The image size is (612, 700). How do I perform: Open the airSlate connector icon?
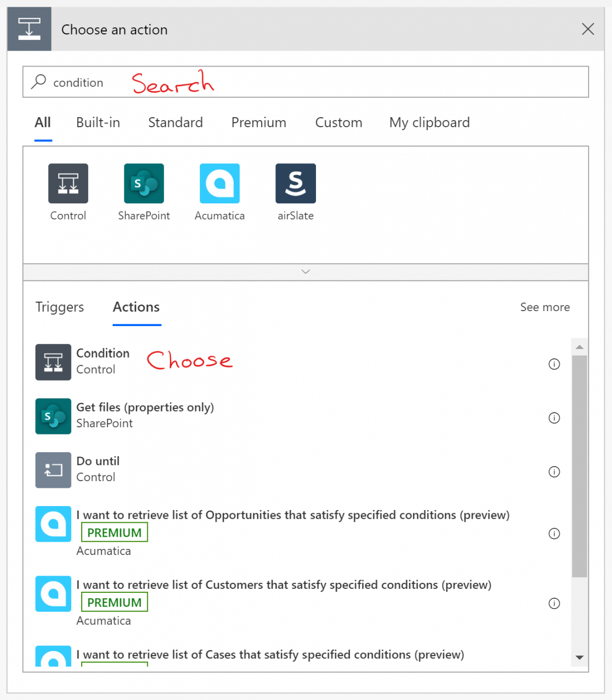pyautogui.click(x=295, y=183)
